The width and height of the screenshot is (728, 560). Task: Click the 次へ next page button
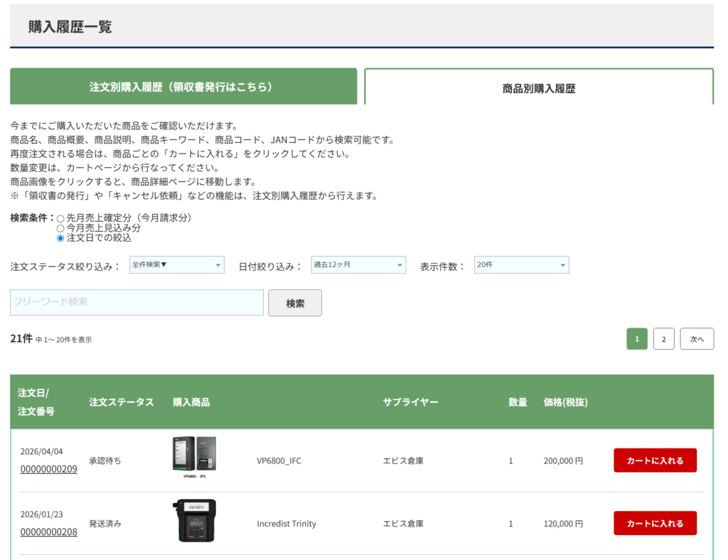696,339
